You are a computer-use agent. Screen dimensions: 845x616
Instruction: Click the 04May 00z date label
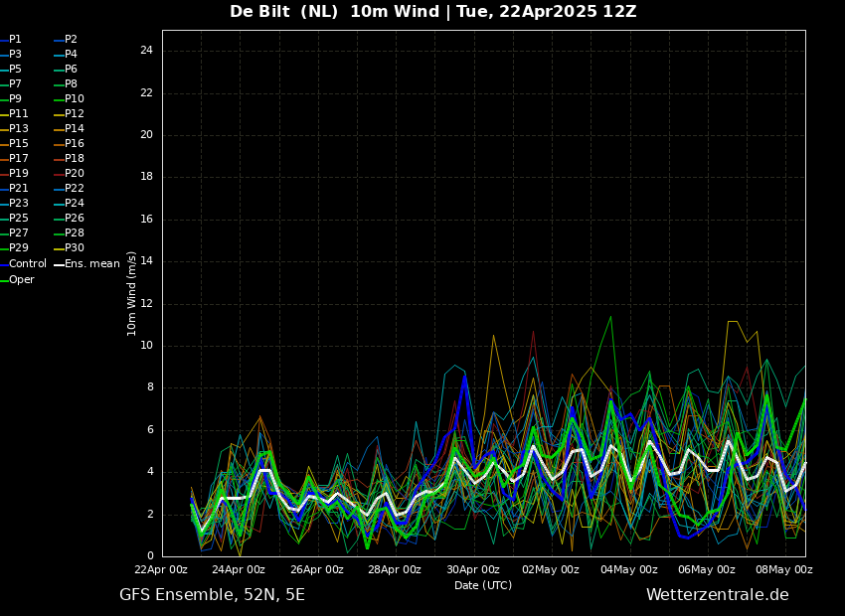tap(628, 570)
